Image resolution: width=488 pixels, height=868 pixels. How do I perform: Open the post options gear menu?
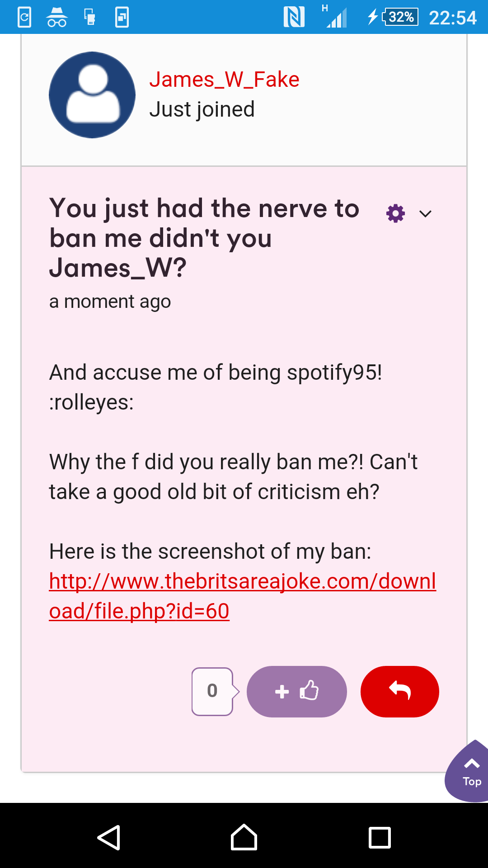(x=395, y=213)
